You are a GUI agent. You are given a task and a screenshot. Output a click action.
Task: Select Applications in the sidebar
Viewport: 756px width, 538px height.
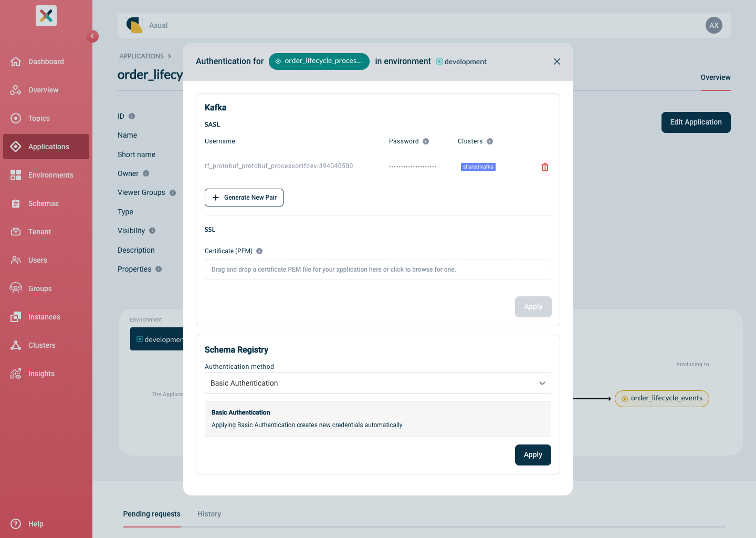tap(46, 147)
